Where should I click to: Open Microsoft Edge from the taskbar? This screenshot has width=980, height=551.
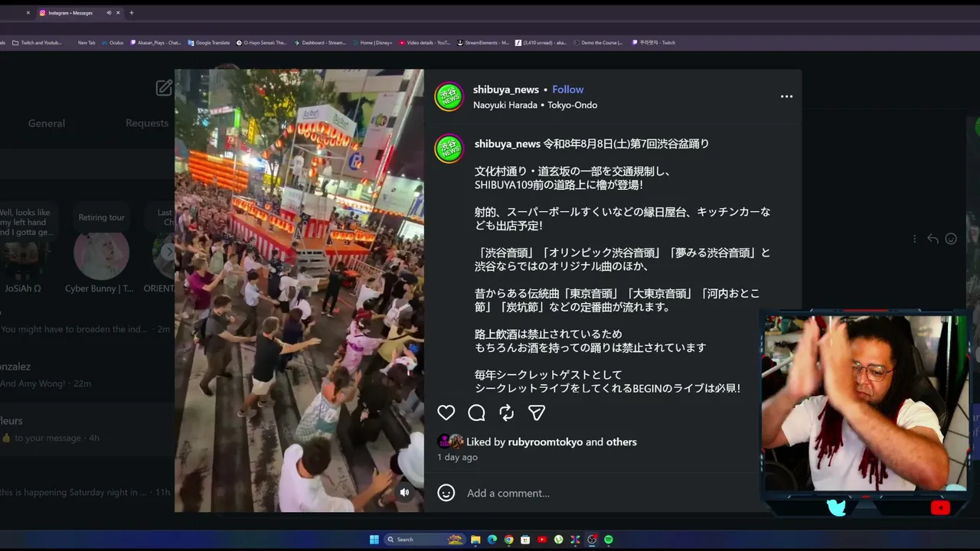coord(492,540)
